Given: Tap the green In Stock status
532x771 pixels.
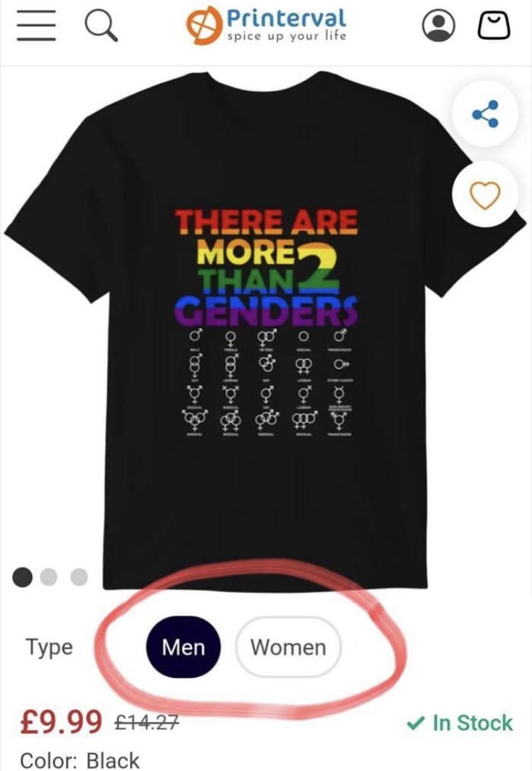Looking at the screenshot, I should tap(460, 723).
